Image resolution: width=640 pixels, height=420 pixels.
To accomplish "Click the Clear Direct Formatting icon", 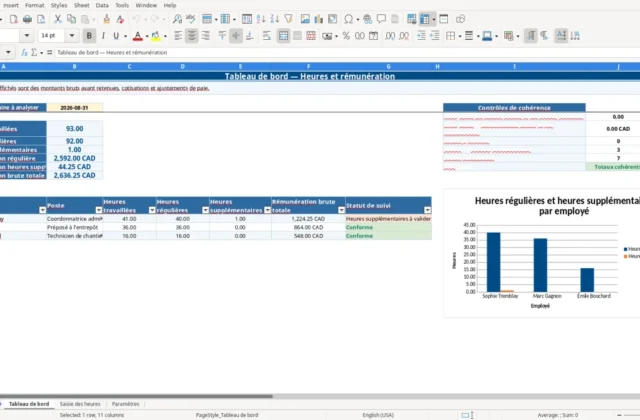I will click(120, 19).
